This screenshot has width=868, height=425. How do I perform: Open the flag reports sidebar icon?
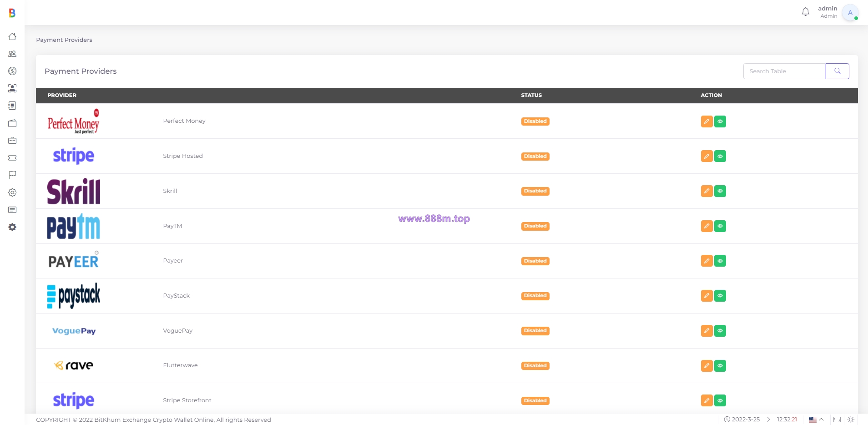[x=12, y=175]
